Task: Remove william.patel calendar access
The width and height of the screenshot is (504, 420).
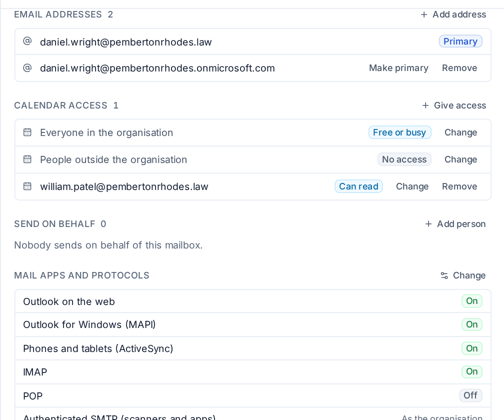Action: [x=459, y=186]
